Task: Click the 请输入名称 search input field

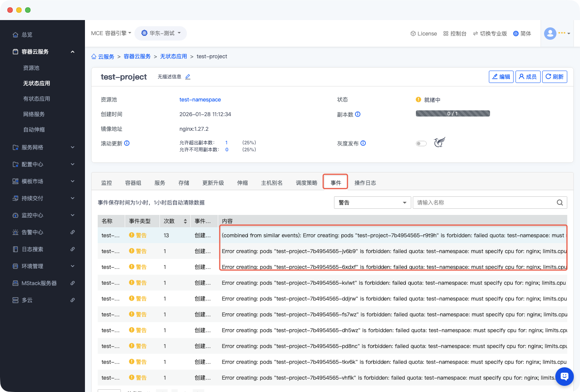Action: pos(485,203)
